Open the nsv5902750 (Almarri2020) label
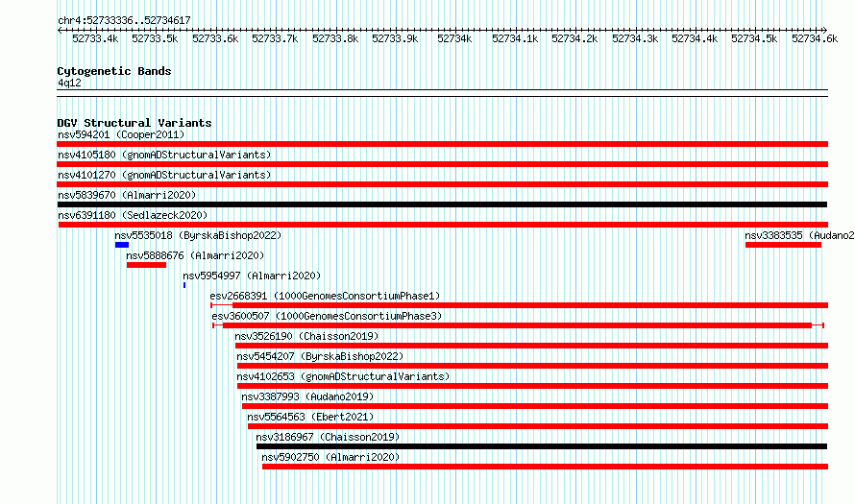 [x=330, y=457]
